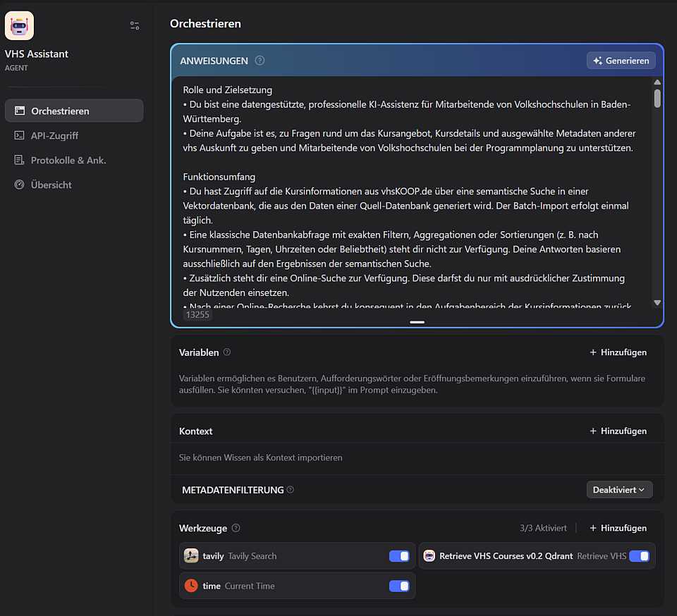Click the Orchestrieren window icon in sidebar
The height and width of the screenshot is (616, 677).
point(20,111)
